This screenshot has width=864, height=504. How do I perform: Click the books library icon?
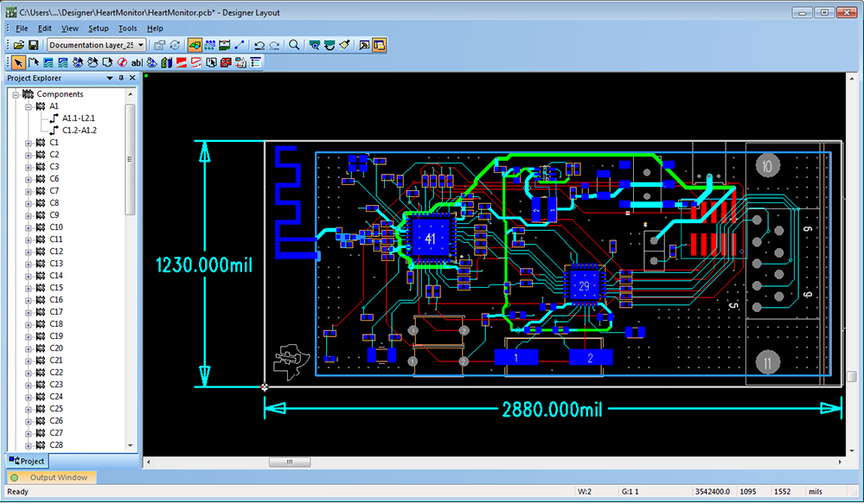166,62
